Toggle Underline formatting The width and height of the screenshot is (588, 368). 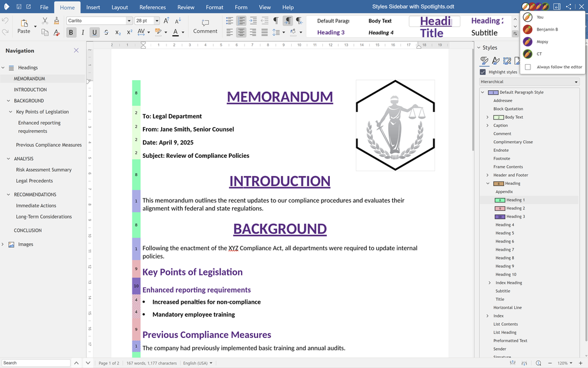tap(95, 32)
